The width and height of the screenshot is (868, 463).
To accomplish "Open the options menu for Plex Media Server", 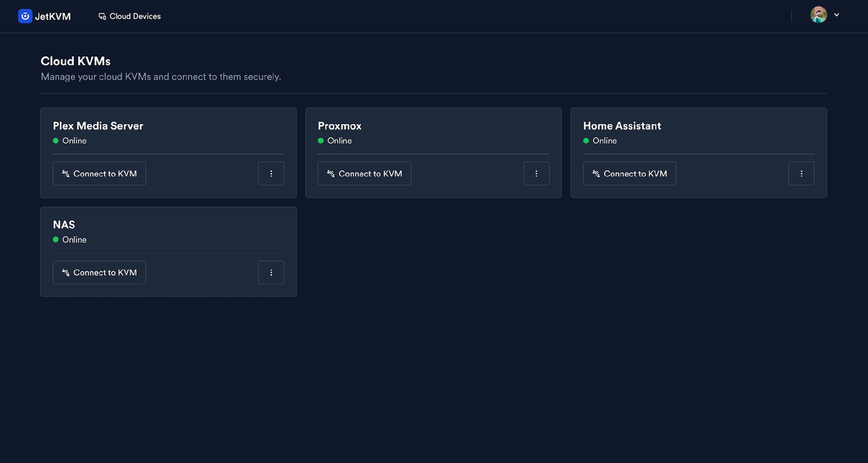I will click(271, 174).
